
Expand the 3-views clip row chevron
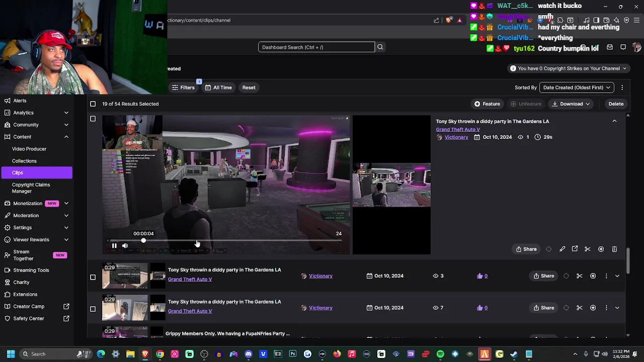pyautogui.click(x=617, y=276)
